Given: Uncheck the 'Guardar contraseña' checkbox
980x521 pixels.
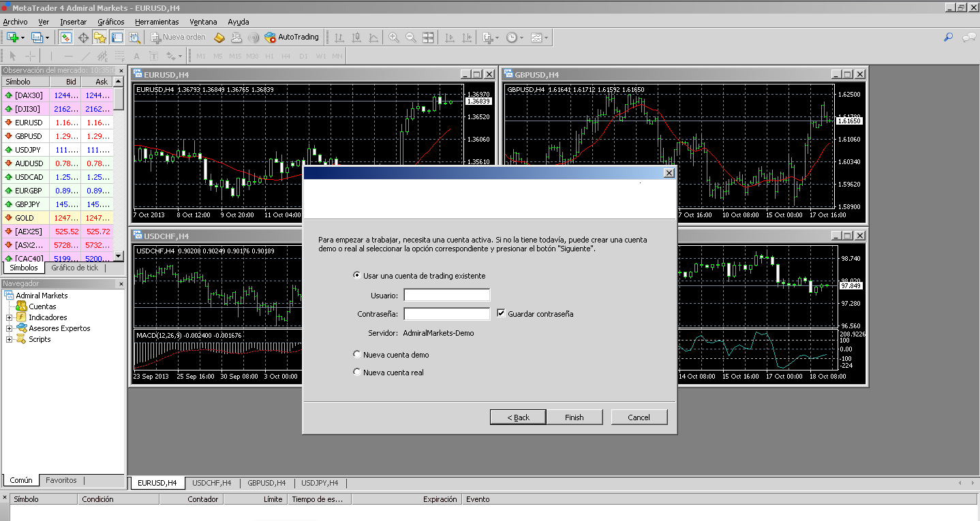Looking at the screenshot, I should [502, 314].
